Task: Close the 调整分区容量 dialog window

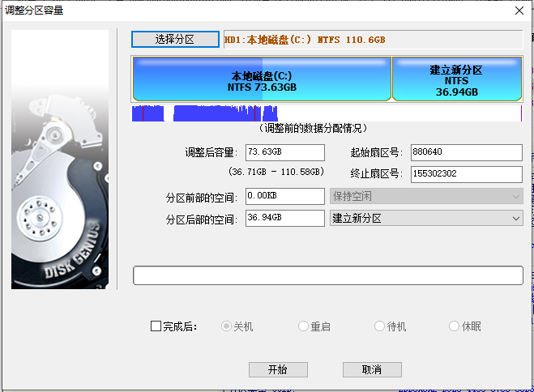Action: click(x=519, y=11)
